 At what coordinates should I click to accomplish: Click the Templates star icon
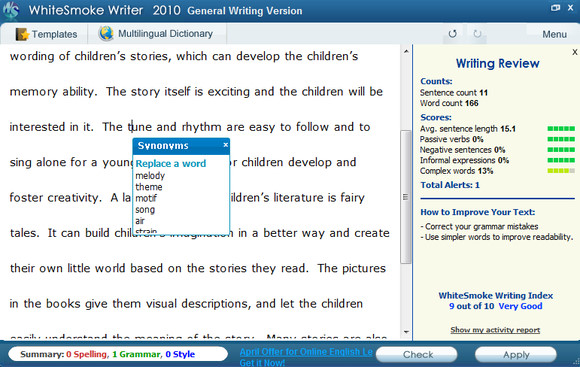[x=22, y=34]
